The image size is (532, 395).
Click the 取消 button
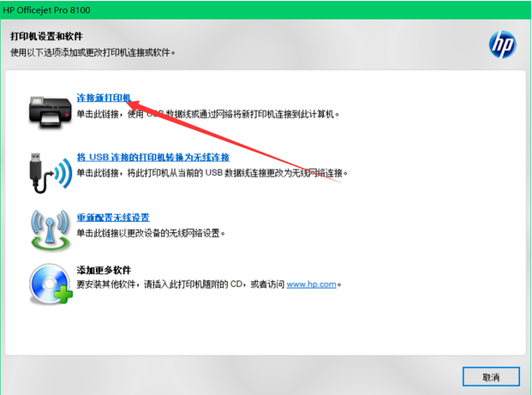click(491, 377)
